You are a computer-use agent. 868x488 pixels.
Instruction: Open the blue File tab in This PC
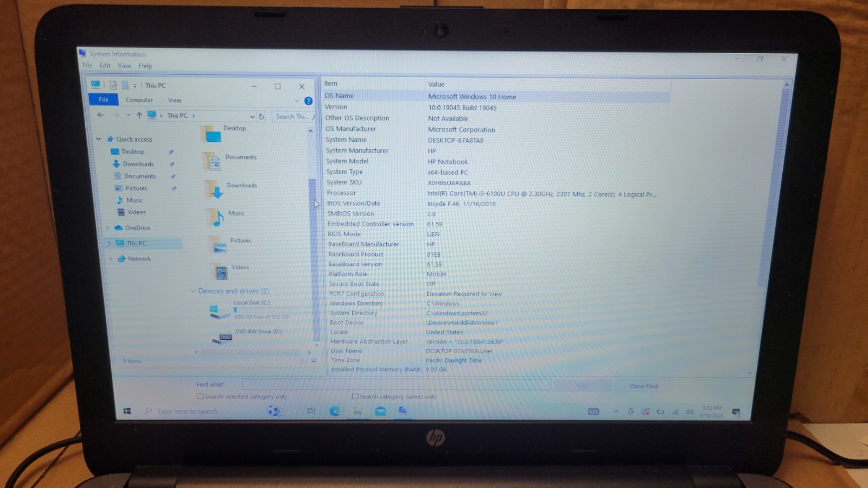[x=104, y=99]
